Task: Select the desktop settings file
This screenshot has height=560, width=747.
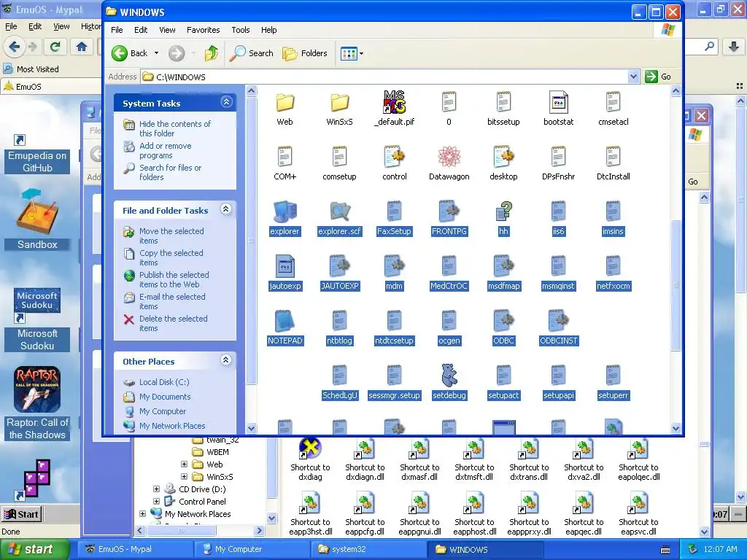Action: pyautogui.click(x=503, y=157)
